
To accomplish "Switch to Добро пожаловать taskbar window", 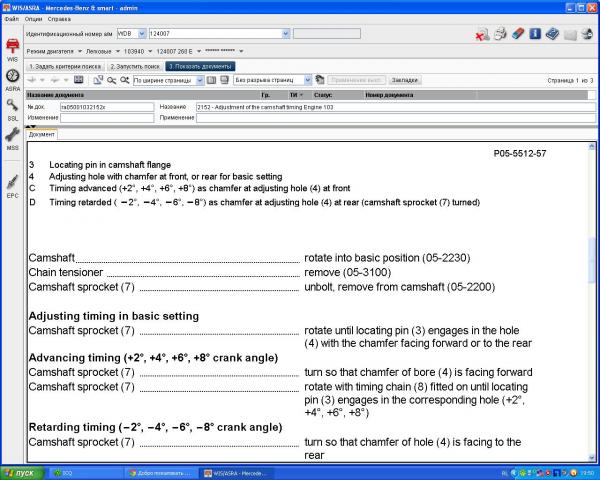I will [162, 473].
